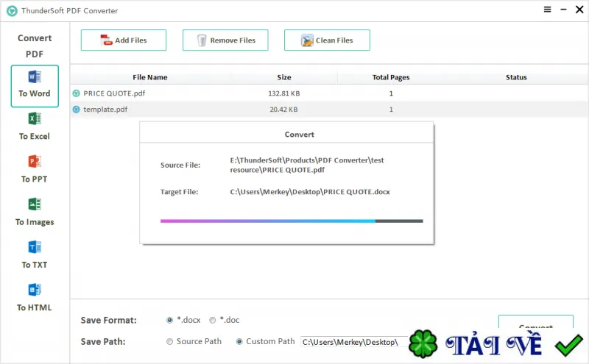Click the status icon beside PRICE QUOTE.pdf

pyautogui.click(x=77, y=93)
